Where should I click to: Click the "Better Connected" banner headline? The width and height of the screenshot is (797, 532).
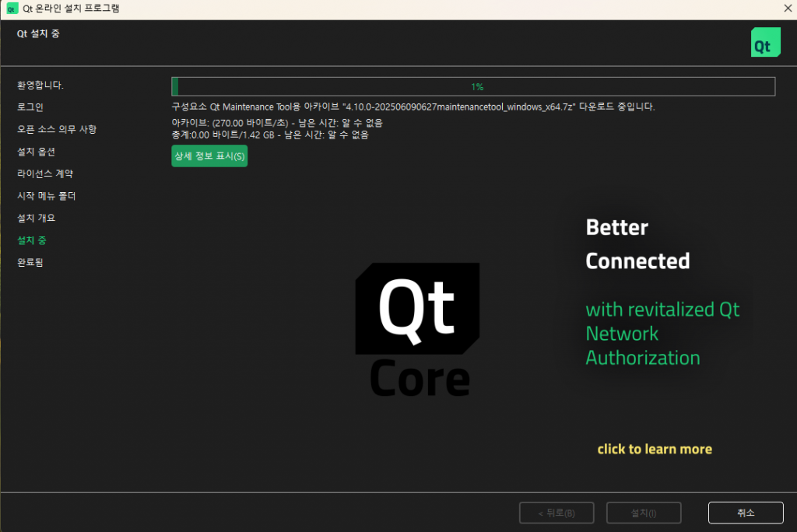tap(637, 244)
